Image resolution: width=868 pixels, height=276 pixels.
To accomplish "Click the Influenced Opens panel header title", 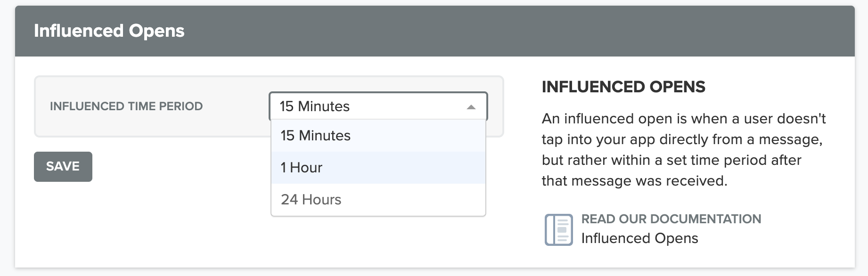I will (x=109, y=31).
